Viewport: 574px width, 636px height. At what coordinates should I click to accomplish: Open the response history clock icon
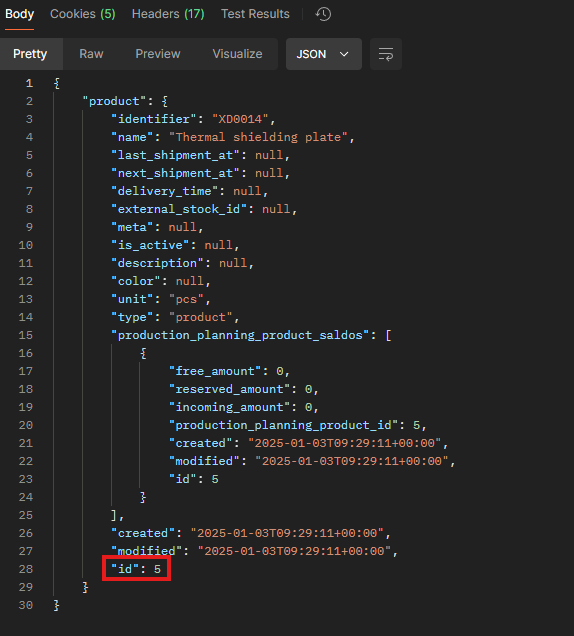323,14
